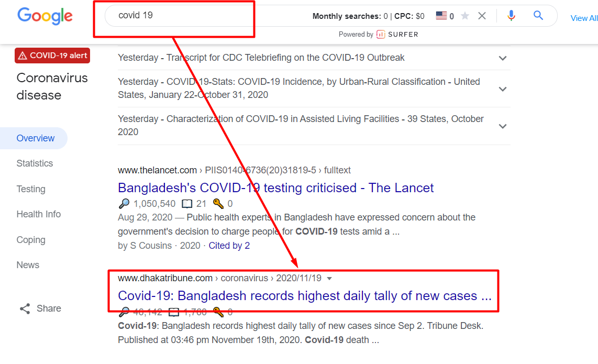This screenshot has height=364, width=598.
Task: Click the traffic magnifier icon on the Lancet result
Action: [x=124, y=203]
